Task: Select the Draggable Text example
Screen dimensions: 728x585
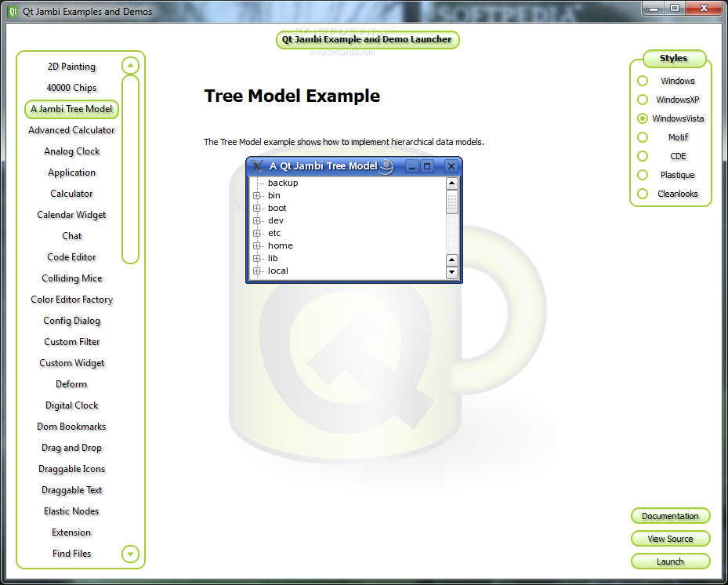Action: tap(71, 490)
